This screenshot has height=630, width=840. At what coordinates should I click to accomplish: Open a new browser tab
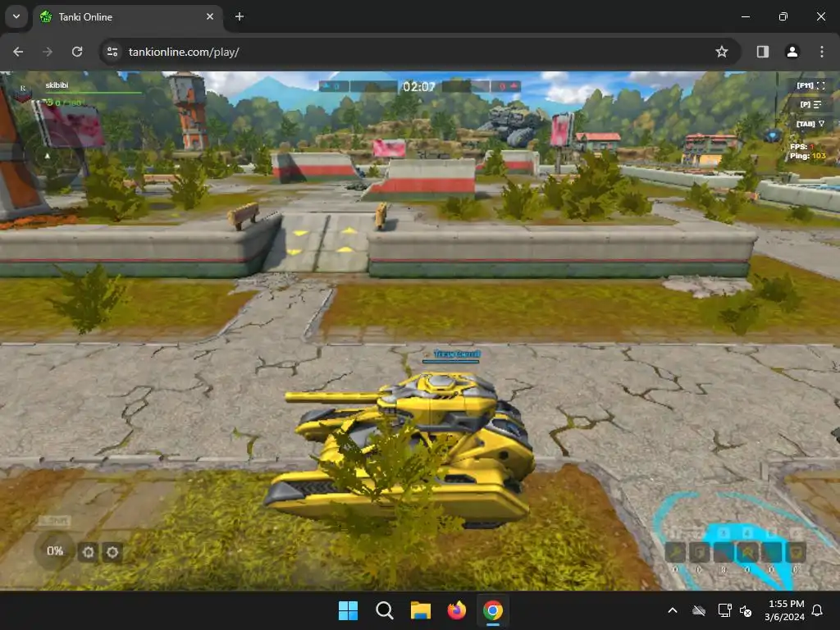[x=240, y=16]
